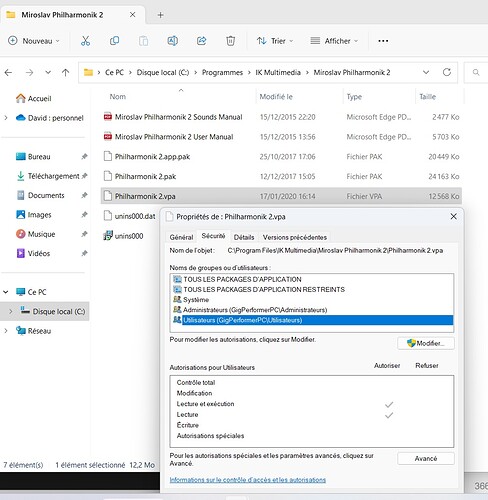
Task: Open David : personnel OneDrive item
Action: [x=50, y=118]
